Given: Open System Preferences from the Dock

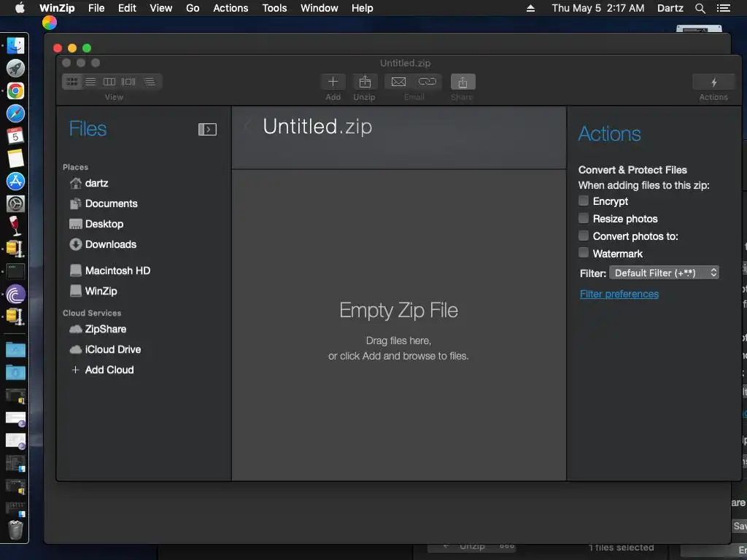Looking at the screenshot, I should coord(15,204).
